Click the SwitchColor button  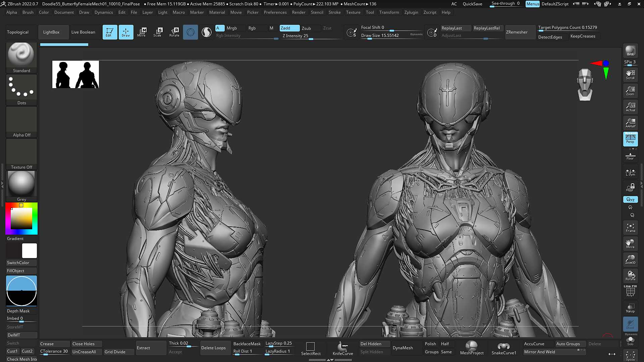pyautogui.click(x=21, y=263)
